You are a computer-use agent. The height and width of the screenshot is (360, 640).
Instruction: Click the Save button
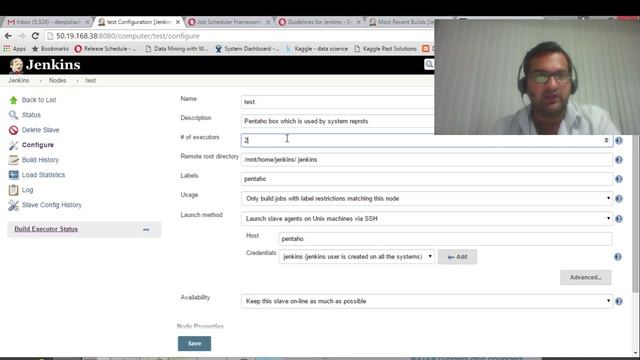194,343
